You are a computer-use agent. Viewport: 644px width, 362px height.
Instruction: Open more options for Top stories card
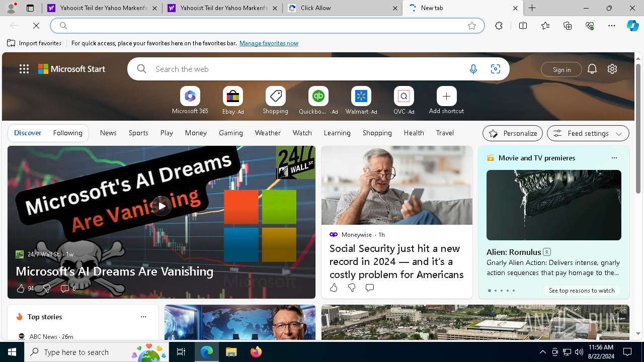[x=143, y=317]
